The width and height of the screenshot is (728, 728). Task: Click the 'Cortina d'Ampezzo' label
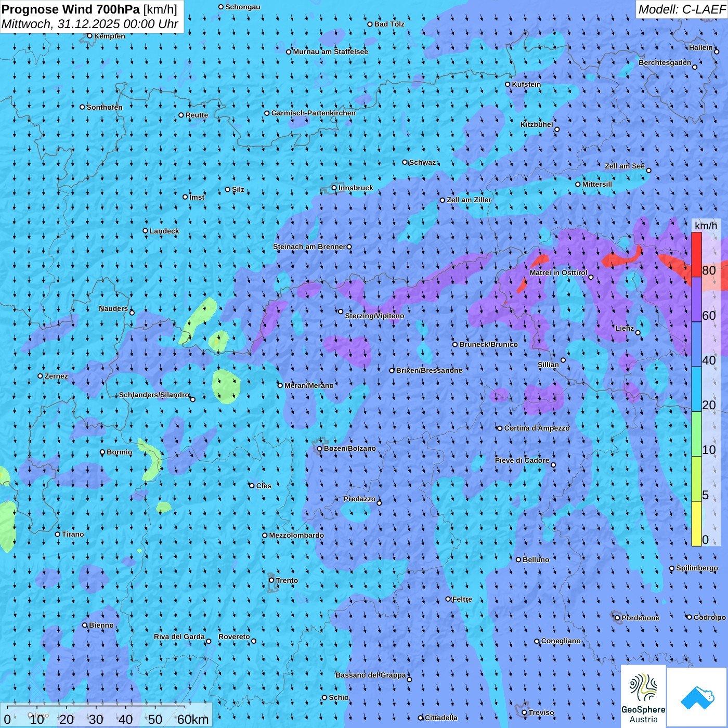click(537, 428)
